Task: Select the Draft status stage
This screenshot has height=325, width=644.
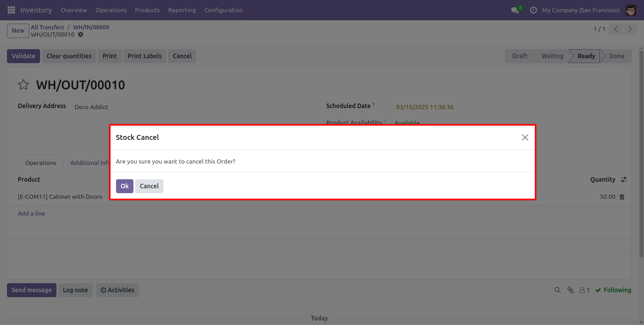Action: (x=520, y=56)
